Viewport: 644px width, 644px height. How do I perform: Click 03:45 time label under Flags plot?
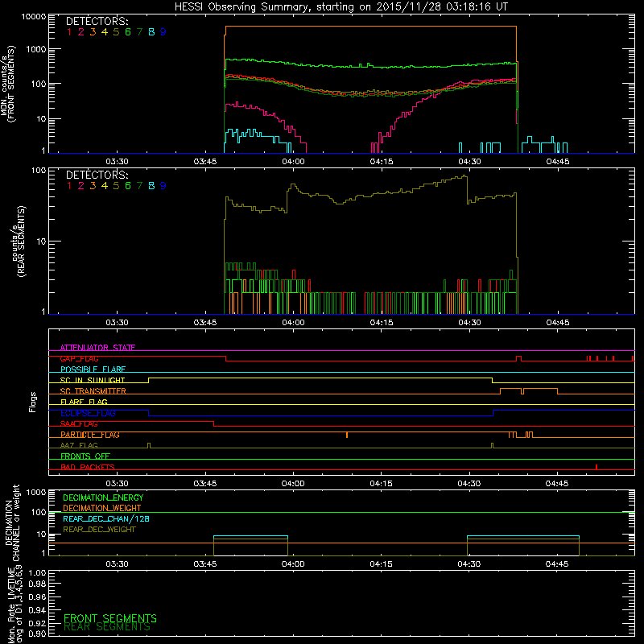coord(205,484)
